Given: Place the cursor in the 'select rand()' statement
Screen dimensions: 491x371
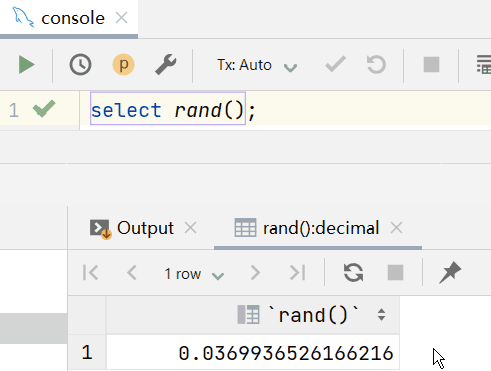Looking at the screenshot, I should point(168,110).
